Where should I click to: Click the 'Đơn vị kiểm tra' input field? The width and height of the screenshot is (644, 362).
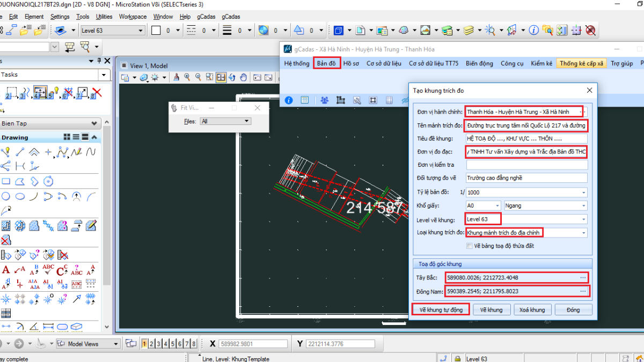[x=526, y=165]
